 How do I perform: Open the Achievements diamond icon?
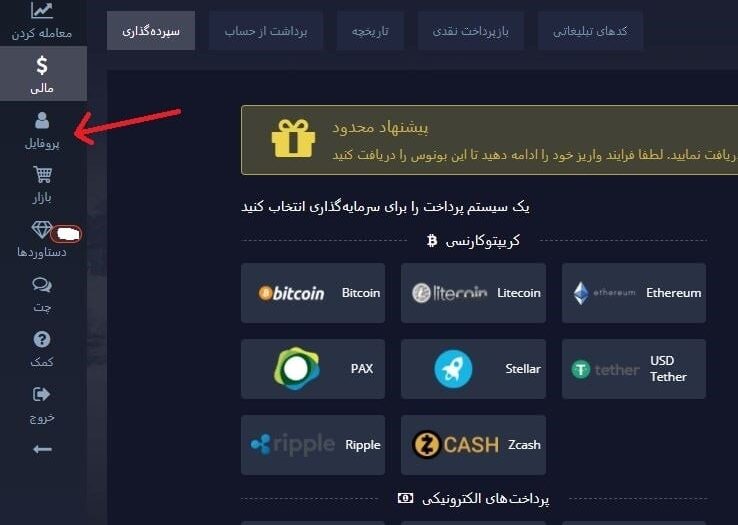[41, 230]
